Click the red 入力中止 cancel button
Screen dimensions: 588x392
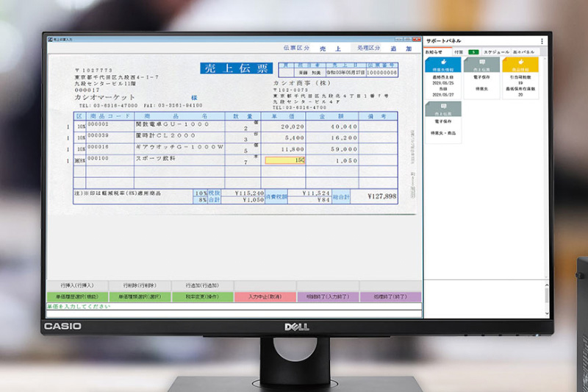click(265, 296)
